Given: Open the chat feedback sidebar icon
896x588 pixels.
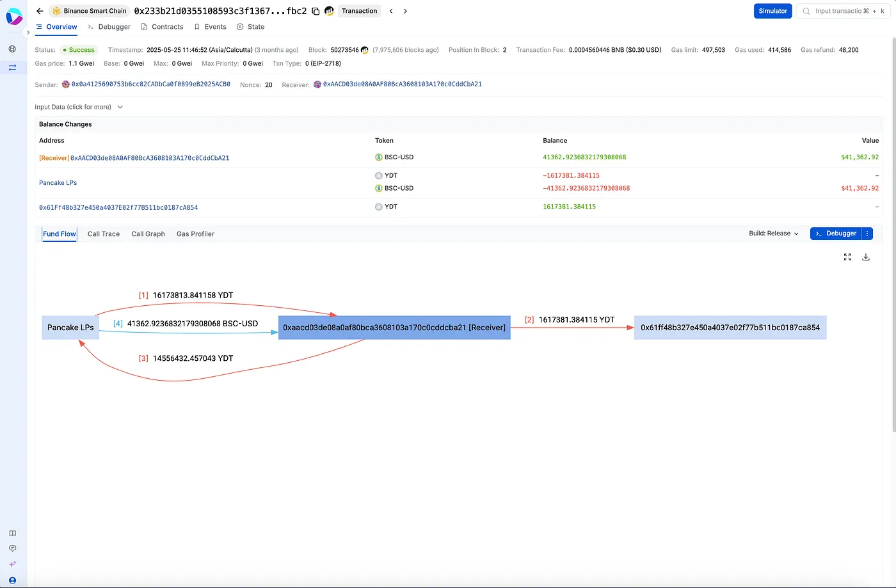Looking at the screenshot, I should coord(12,548).
